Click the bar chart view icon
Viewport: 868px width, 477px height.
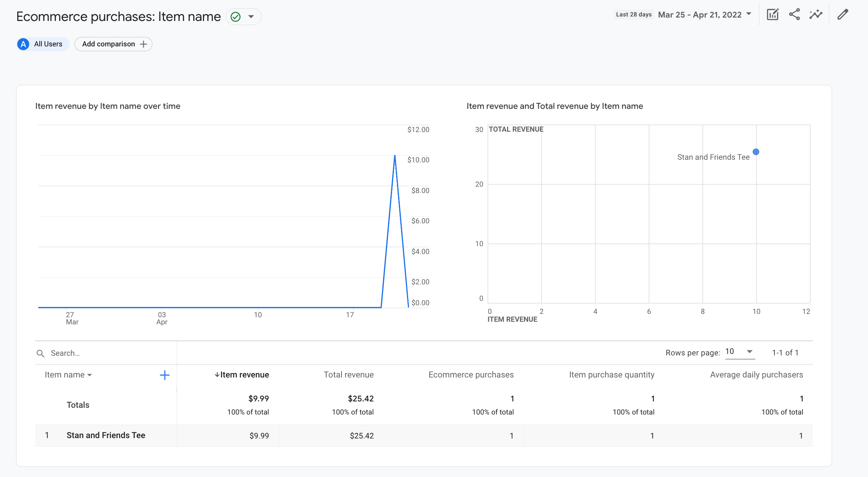(773, 15)
